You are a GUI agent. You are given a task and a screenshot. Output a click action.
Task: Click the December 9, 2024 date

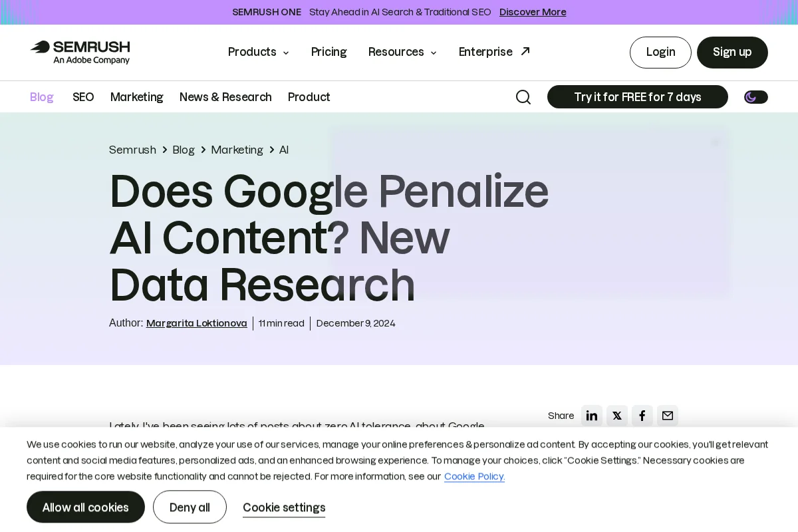click(x=356, y=323)
